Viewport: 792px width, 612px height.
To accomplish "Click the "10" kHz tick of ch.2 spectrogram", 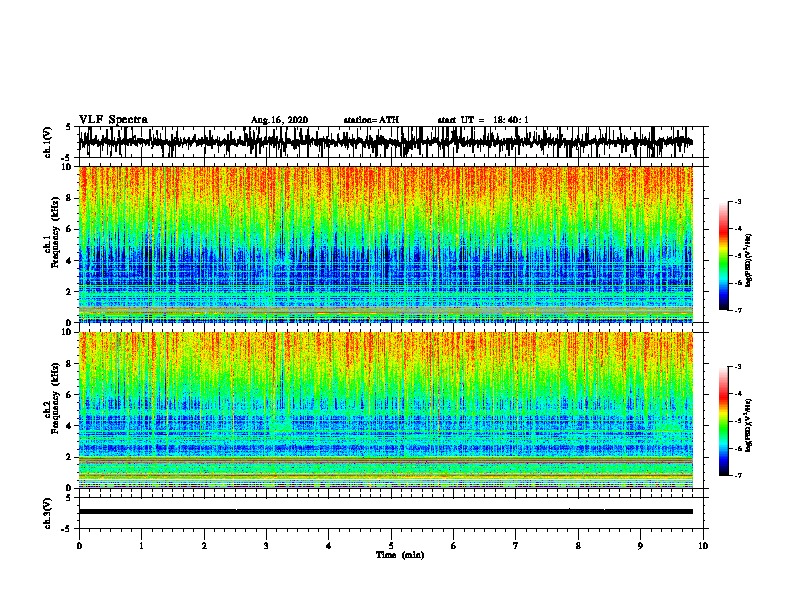I will (x=66, y=332).
